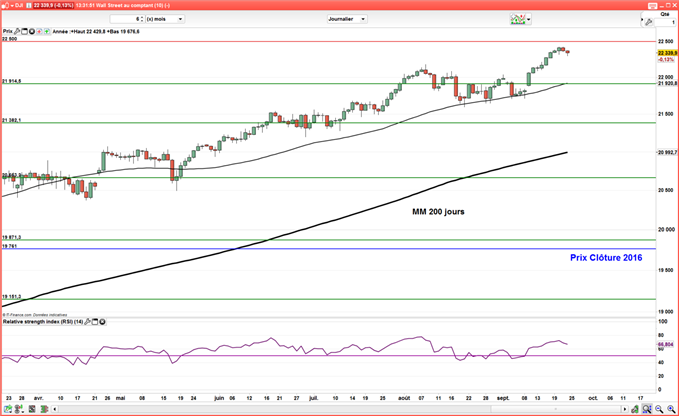679x416 pixels.
Task: Click the units count field showing 6
Action: click(125, 19)
